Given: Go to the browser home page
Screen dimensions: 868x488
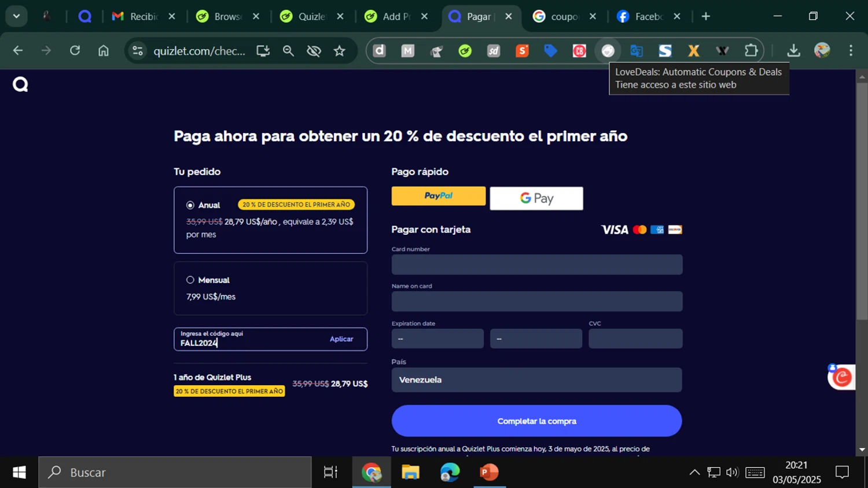Looking at the screenshot, I should pos(104,51).
